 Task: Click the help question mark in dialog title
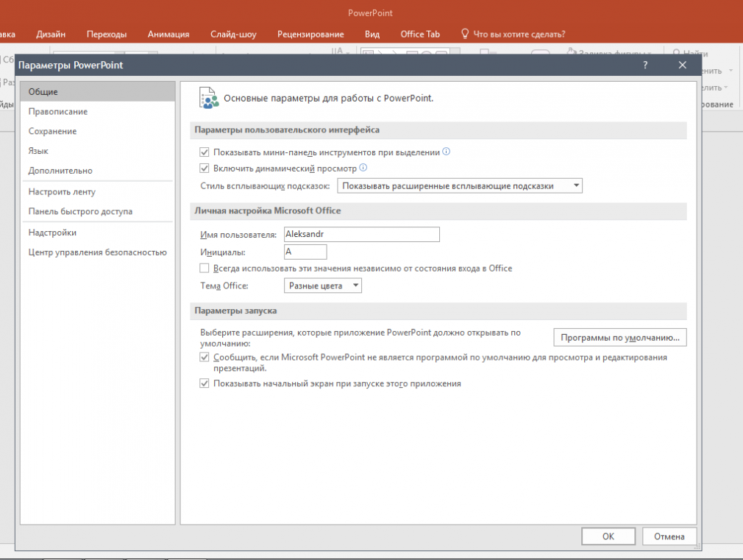pyautogui.click(x=645, y=65)
